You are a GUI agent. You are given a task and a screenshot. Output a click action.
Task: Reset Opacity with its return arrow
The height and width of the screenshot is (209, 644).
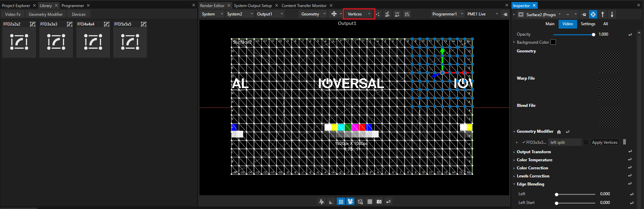[x=630, y=34]
